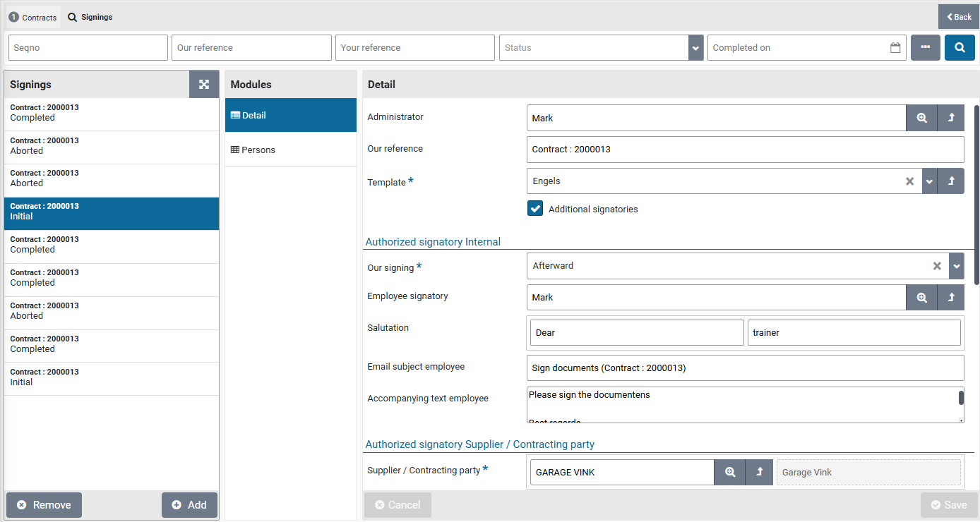
Task: Expand the Signings panel to full size
Action: pyautogui.click(x=204, y=85)
